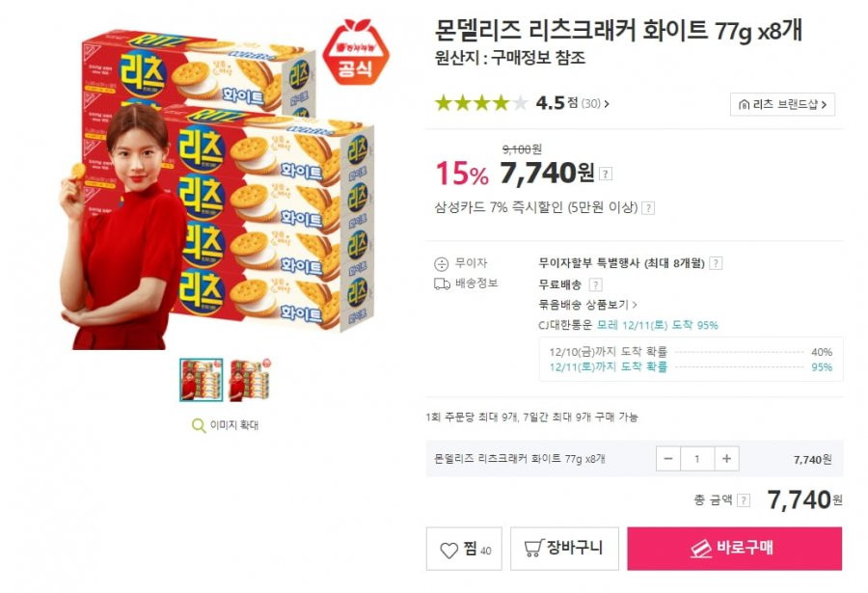The image size is (868, 593).
Task: Select the first product thumbnail
Action: [201, 380]
